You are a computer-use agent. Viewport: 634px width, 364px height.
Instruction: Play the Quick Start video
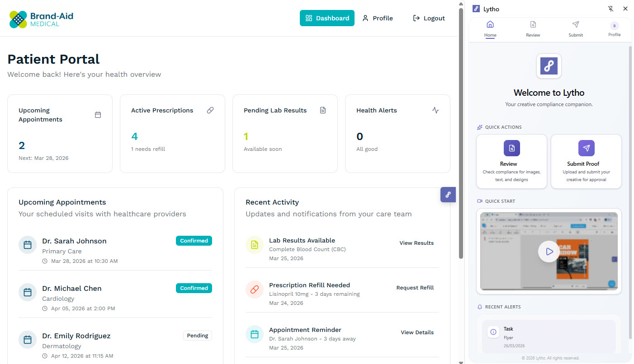click(549, 252)
